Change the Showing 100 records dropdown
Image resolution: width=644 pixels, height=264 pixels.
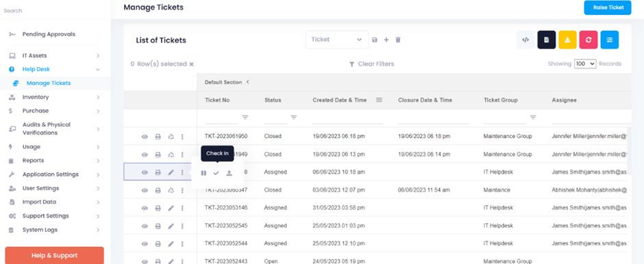point(585,64)
